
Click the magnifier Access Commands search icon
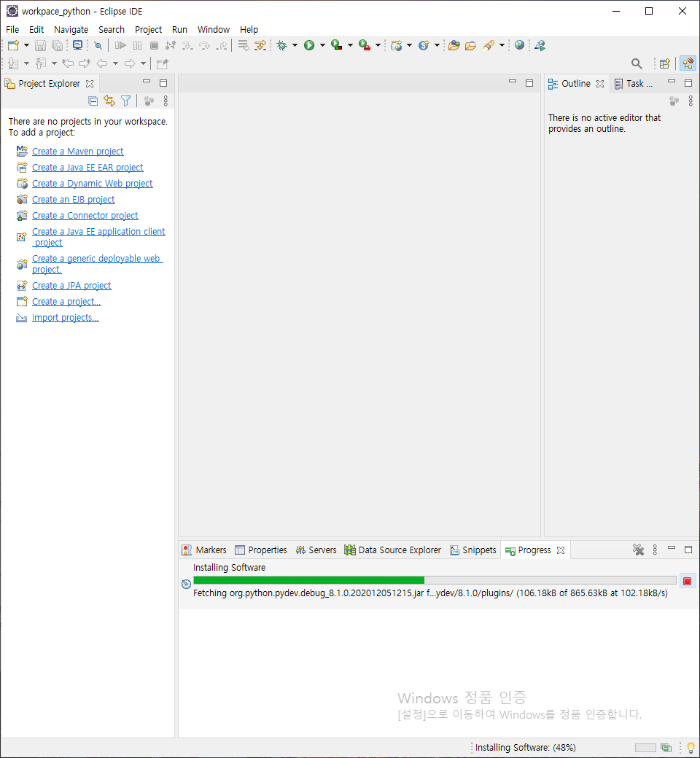coord(637,63)
